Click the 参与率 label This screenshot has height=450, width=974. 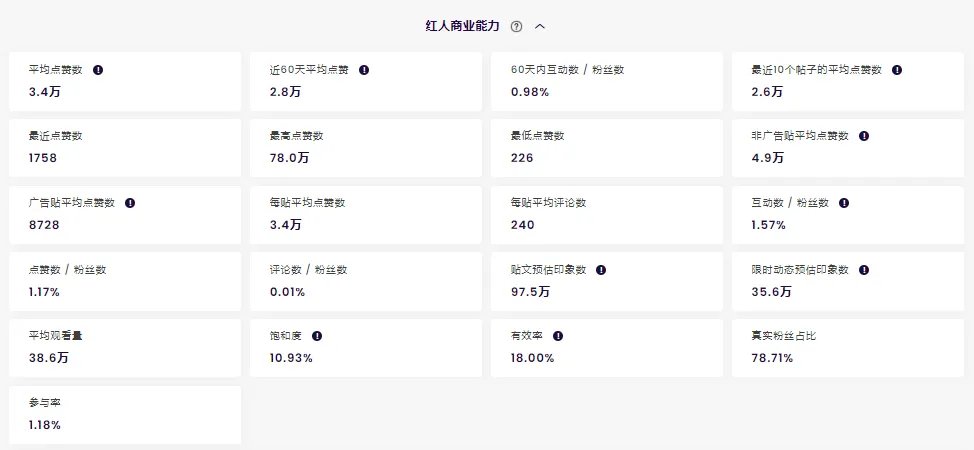(45, 403)
